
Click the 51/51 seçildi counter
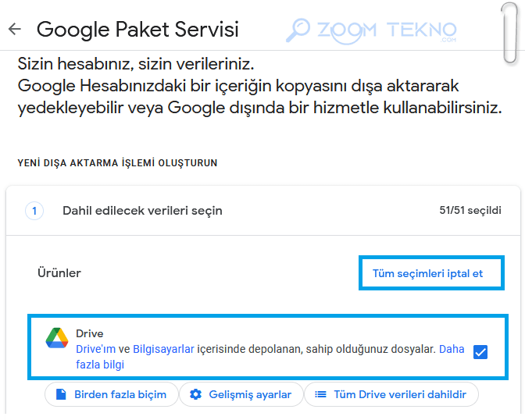pyautogui.click(x=470, y=211)
